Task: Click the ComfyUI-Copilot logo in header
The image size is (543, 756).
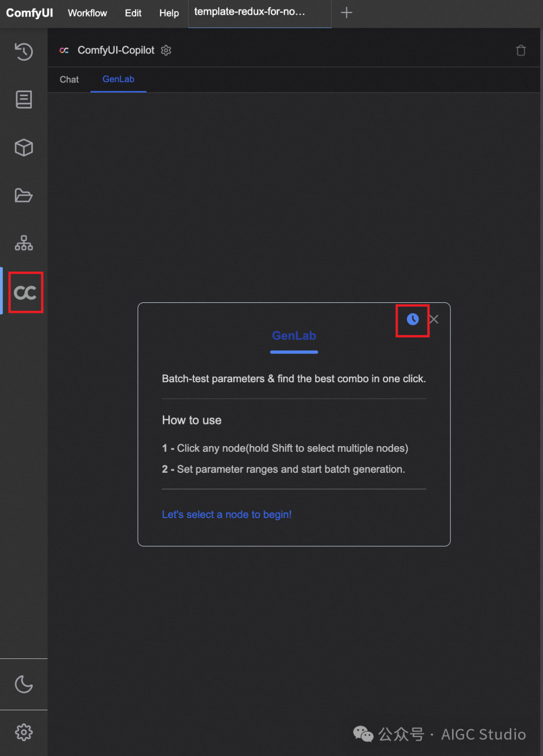Action: (x=64, y=50)
